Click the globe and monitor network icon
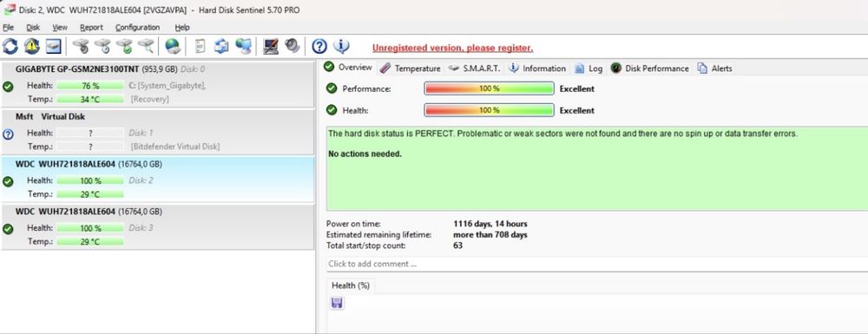The height and width of the screenshot is (334, 868). pos(244,46)
